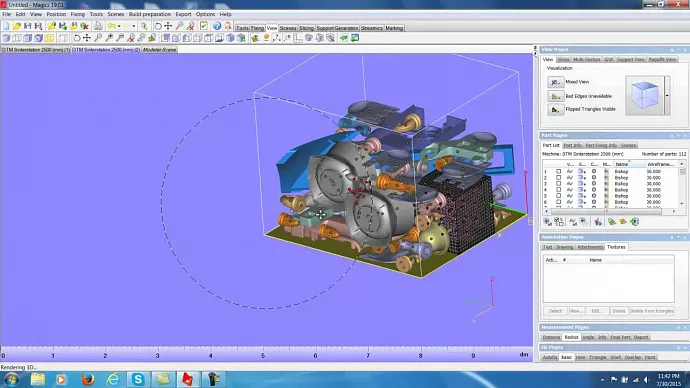Click the coordinate axes icon in toolbar
This screenshot has width=690, height=388.
298,38
